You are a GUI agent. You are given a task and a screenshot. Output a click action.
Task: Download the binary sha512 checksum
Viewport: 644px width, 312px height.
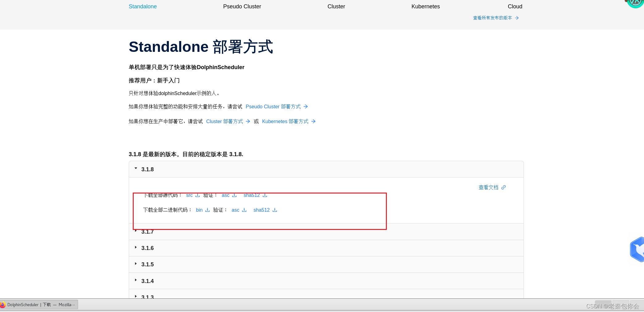261,210
